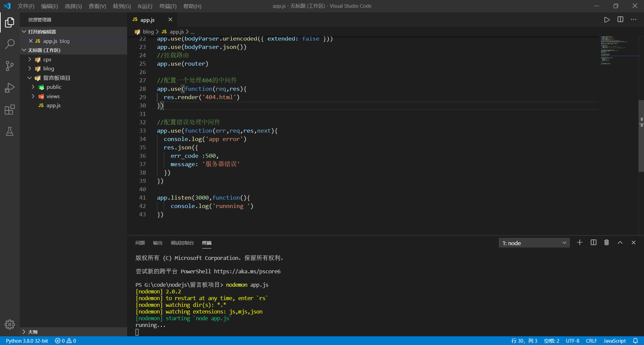Create a new terminal with plus icon

(580, 243)
